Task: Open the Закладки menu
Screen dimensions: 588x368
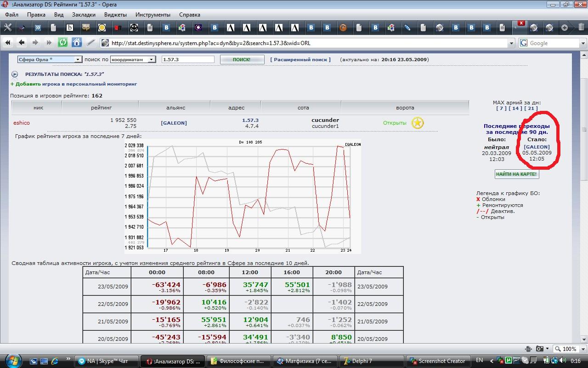Action: pyautogui.click(x=84, y=15)
